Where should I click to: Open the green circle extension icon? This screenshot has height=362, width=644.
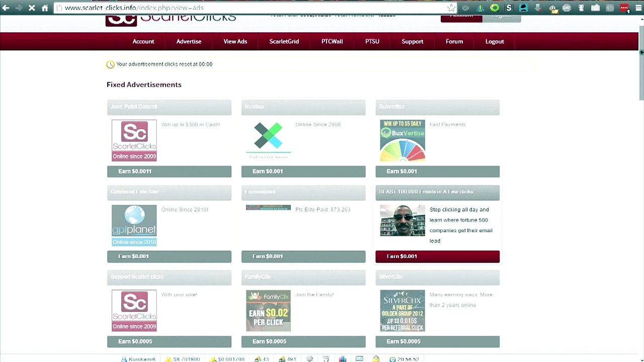495,8
